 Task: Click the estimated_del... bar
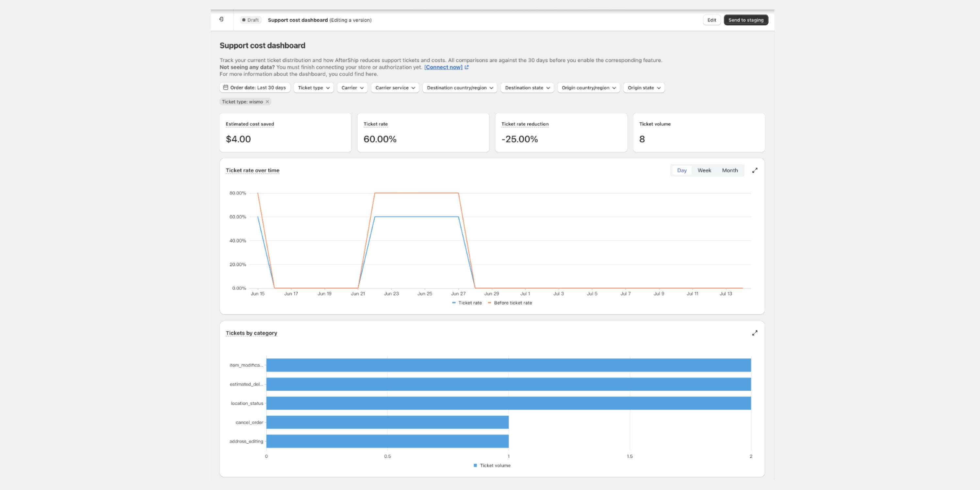[x=508, y=384]
